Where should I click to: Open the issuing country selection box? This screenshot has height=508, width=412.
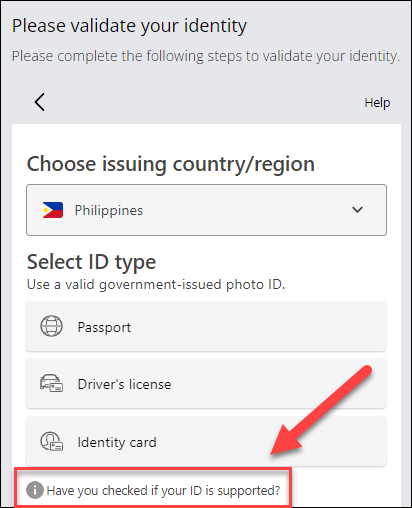(206, 210)
